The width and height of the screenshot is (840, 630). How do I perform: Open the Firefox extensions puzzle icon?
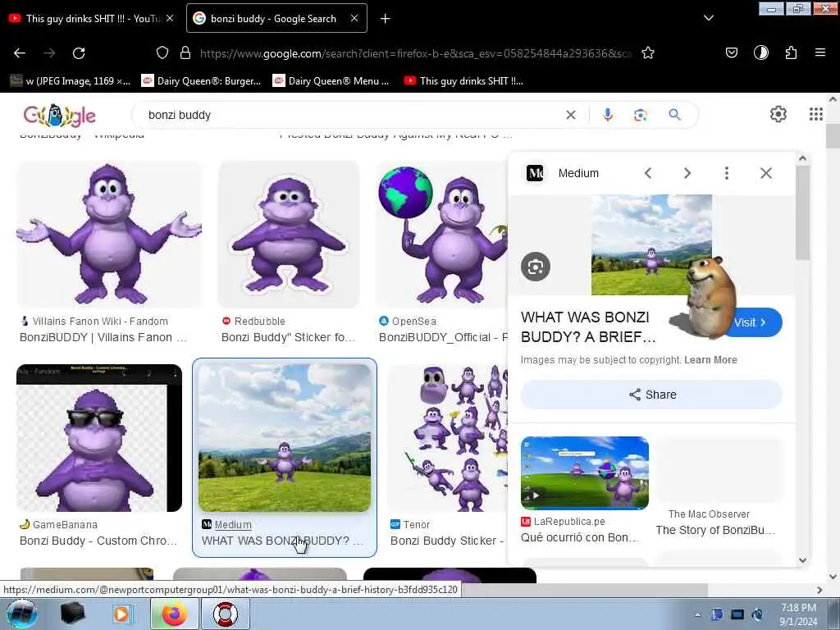pos(791,52)
